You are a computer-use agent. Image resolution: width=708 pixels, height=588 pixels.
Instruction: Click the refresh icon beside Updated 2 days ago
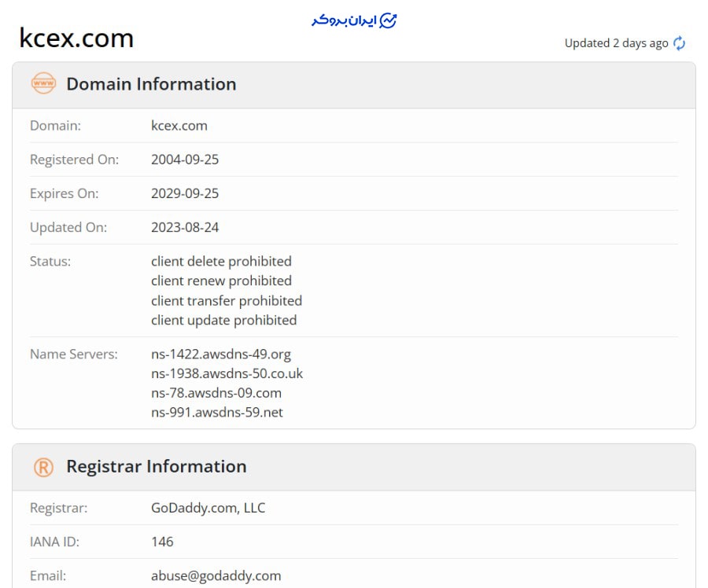point(679,43)
